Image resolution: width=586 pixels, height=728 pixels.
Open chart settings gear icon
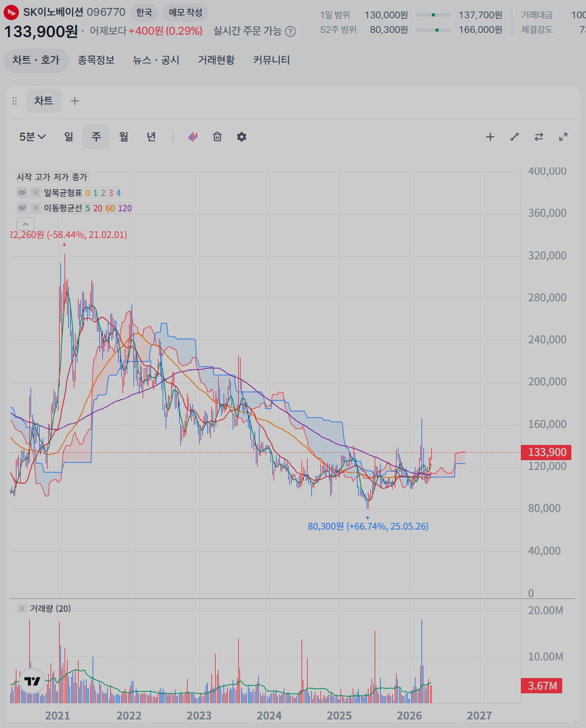(242, 137)
